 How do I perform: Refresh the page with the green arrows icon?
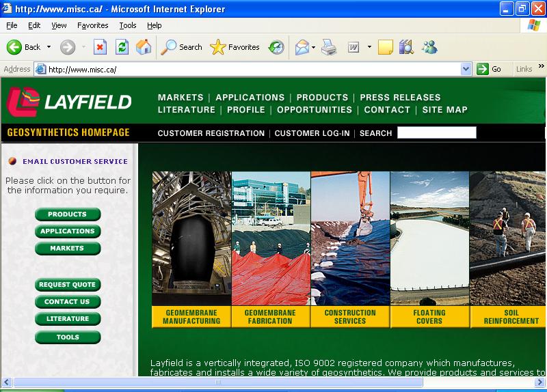point(122,47)
